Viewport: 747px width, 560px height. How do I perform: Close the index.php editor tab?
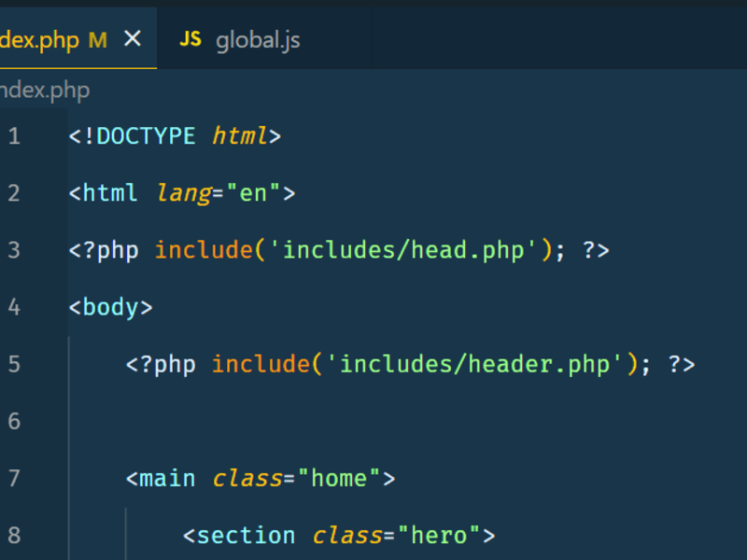click(133, 38)
